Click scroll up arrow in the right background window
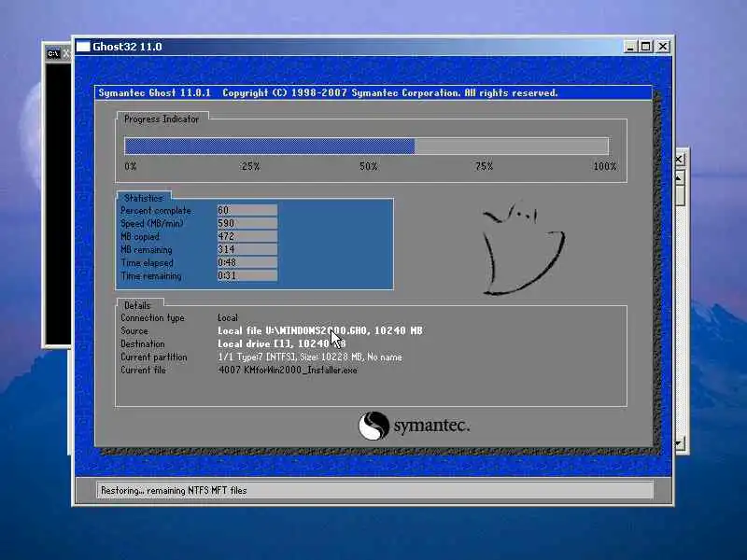 click(x=680, y=178)
